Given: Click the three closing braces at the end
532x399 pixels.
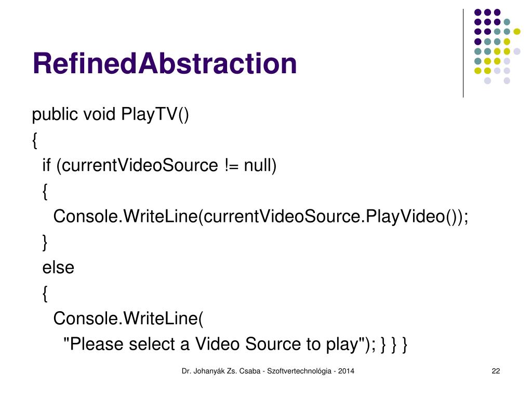Looking at the screenshot, I should click(x=394, y=344).
